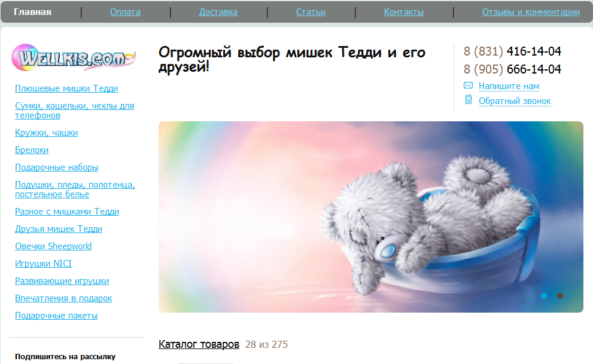Open the Каталог товаров link
This screenshot has height=364, width=593.
(x=199, y=344)
